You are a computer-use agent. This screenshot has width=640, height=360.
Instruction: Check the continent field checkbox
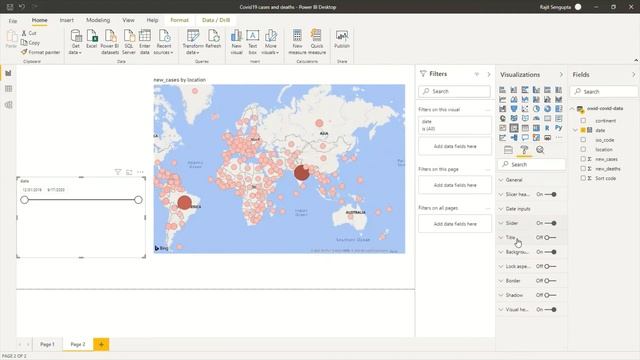[x=583, y=121]
